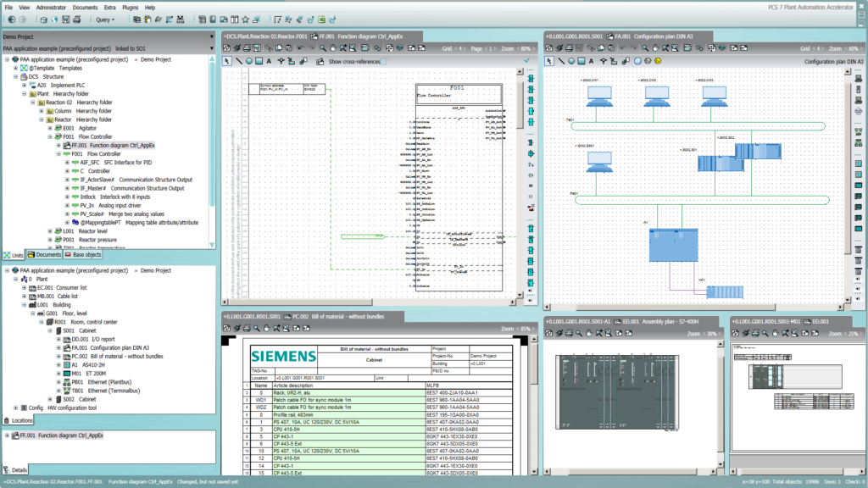
Task: Click the Print icon in the main toolbar
Action: [x=76, y=20]
